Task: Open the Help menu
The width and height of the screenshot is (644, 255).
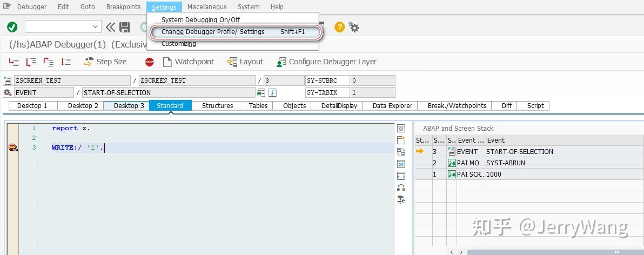Action: (x=277, y=7)
